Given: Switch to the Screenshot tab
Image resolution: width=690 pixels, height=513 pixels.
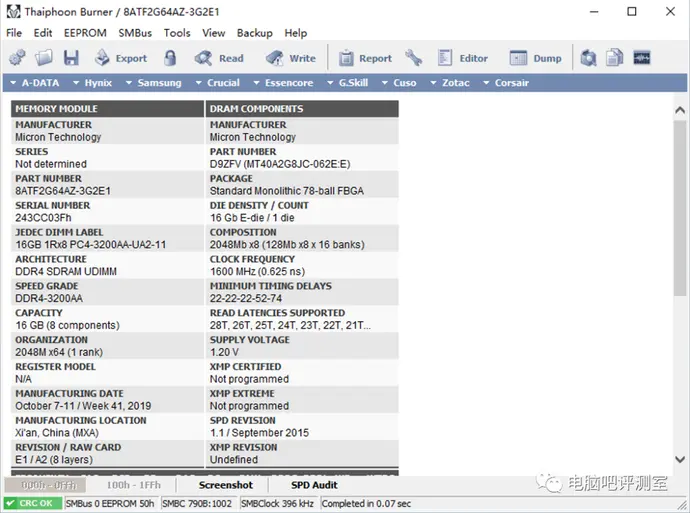Looking at the screenshot, I should tap(225, 485).
